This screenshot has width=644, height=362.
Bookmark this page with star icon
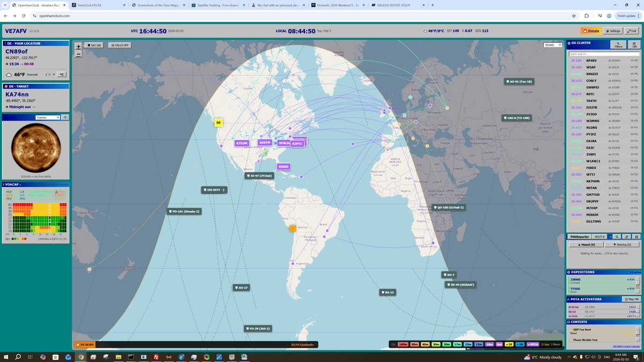click(574, 16)
